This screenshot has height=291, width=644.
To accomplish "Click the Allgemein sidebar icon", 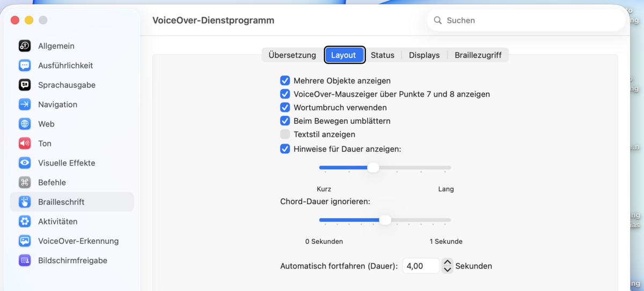I will point(25,46).
